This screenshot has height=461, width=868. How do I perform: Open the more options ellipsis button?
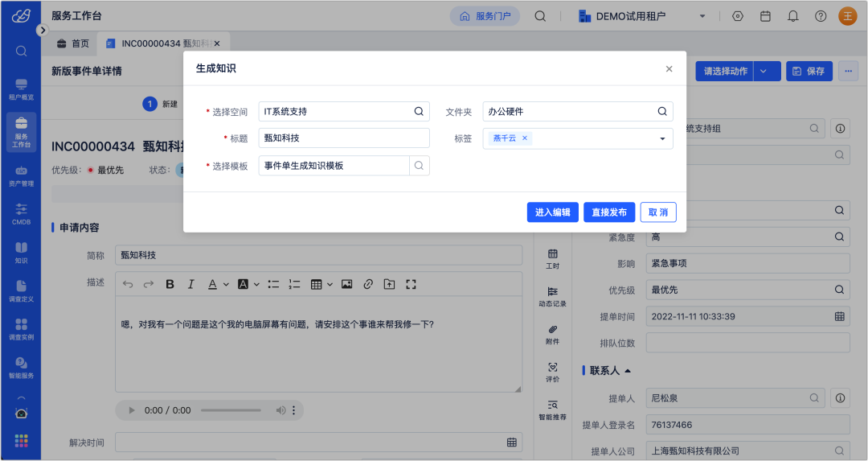[848, 71]
